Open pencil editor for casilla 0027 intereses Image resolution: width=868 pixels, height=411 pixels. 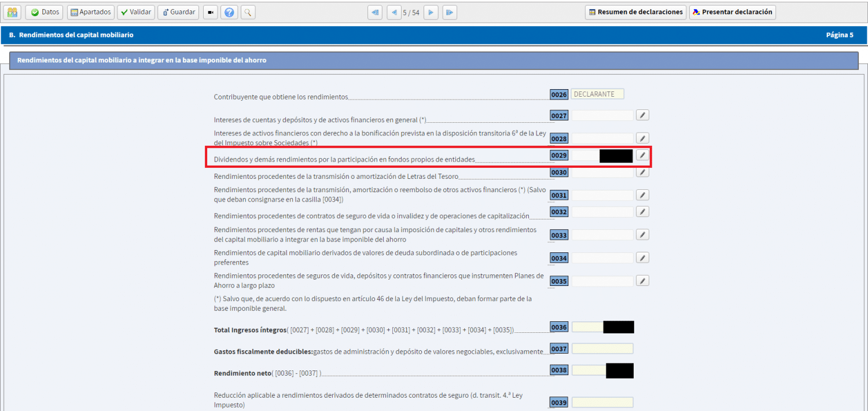(x=642, y=115)
